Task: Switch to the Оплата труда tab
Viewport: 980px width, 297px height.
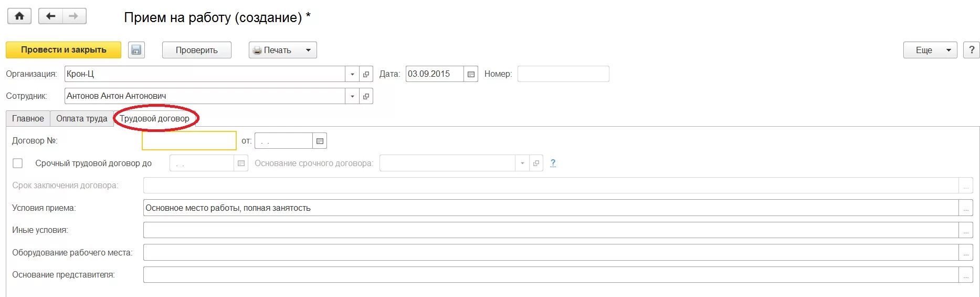Action: [x=82, y=119]
